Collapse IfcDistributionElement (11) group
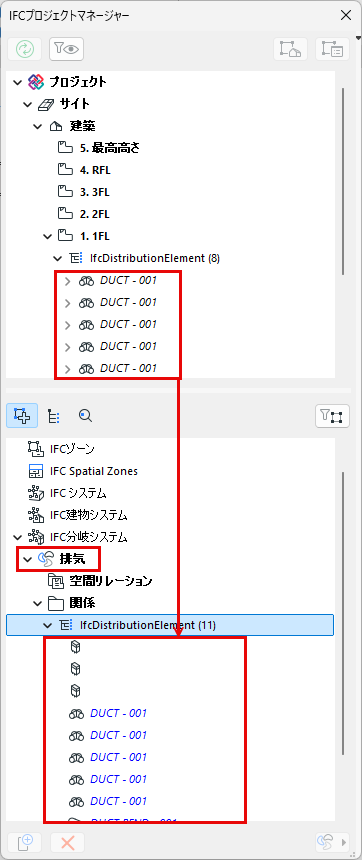Viewport: 362px width, 860px height. [48, 625]
